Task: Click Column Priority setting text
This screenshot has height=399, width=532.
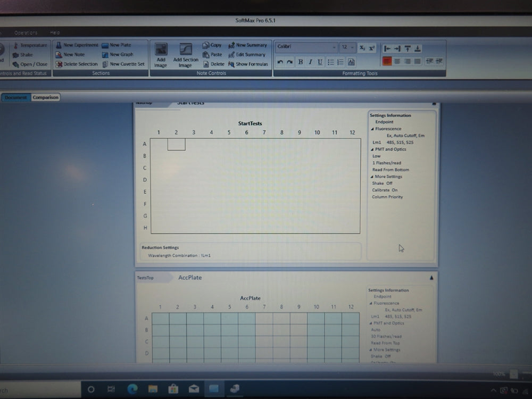Action: coord(387,197)
